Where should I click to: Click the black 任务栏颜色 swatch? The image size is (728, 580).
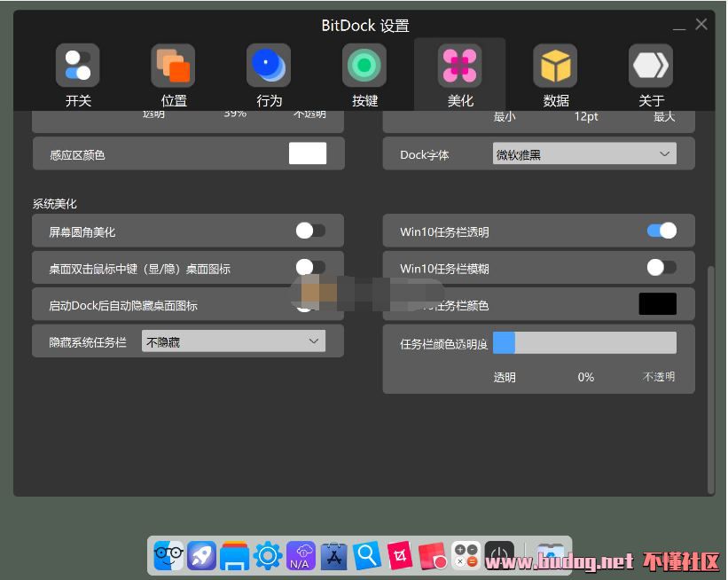tap(657, 304)
